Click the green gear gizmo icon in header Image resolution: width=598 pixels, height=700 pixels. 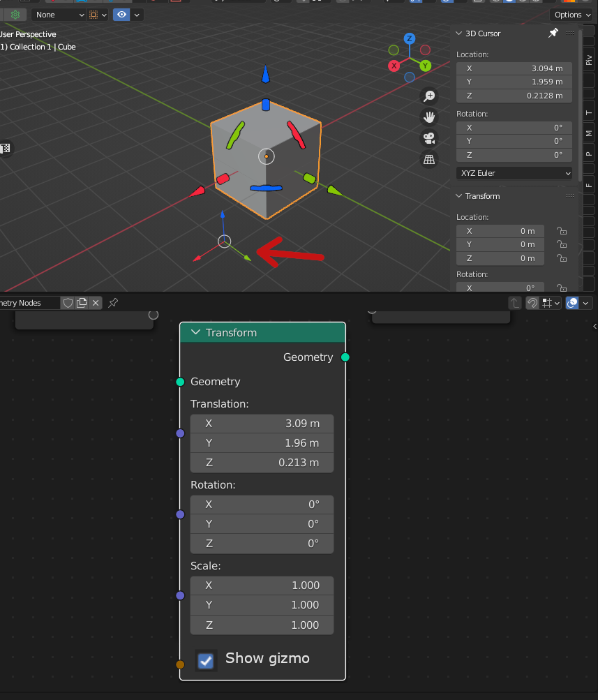[x=15, y=15]
